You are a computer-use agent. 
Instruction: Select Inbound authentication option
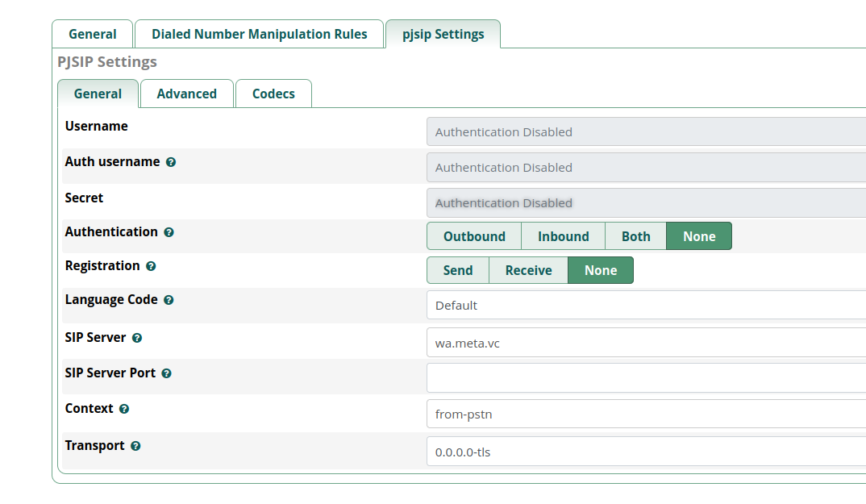563,236
